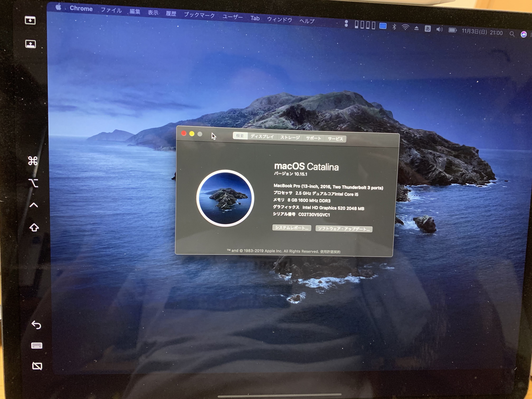Tap the Shift key arrow in sidebar

(x=34, y=227)
